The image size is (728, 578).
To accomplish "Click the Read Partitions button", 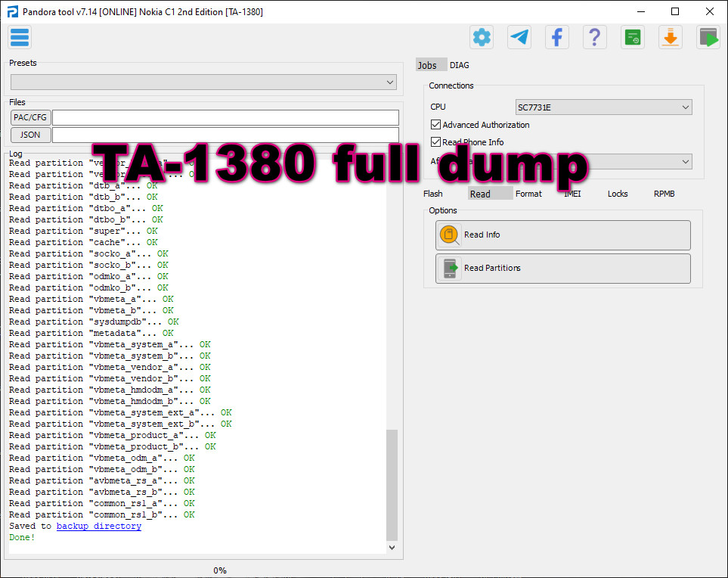I will (x=562, y=268).
